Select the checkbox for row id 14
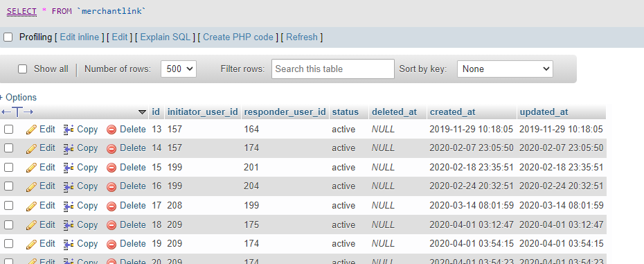Screen dimensions: 644x264 coord(8,148)
